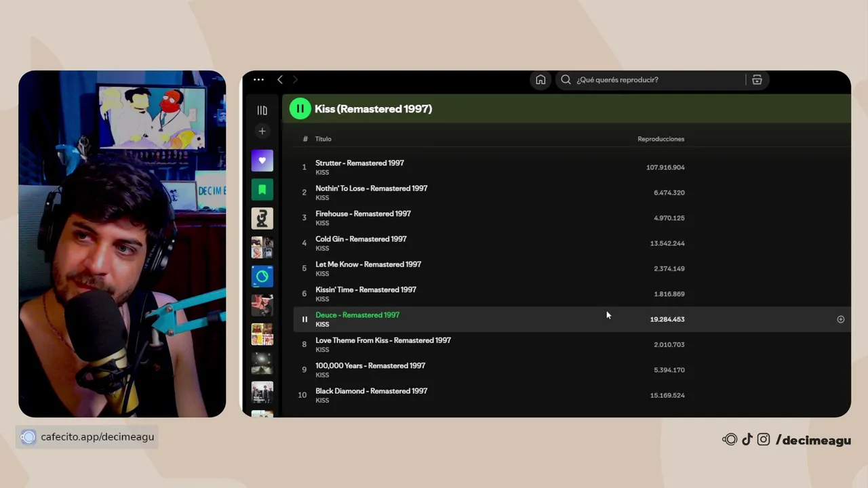This screenshot has height=488, width=868.
Task: Select track Black Diamond - Remastered 1997
Action: pos(372,391)
